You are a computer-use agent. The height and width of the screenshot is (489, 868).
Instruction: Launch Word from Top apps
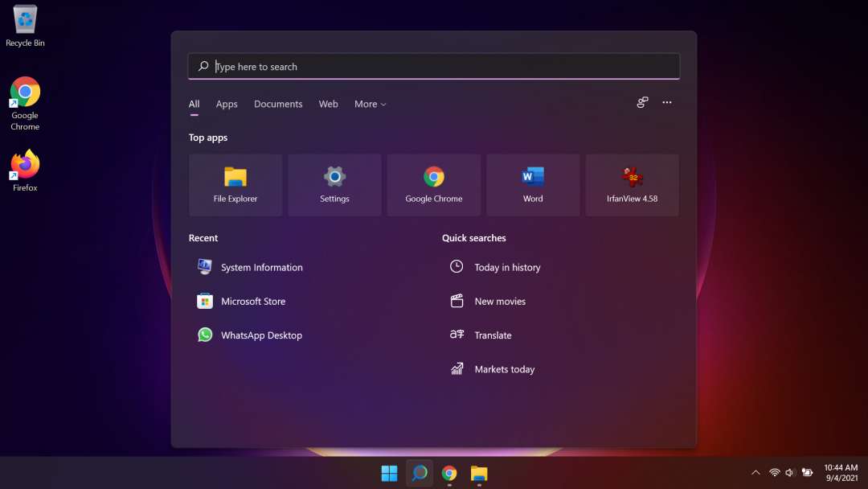533,185
